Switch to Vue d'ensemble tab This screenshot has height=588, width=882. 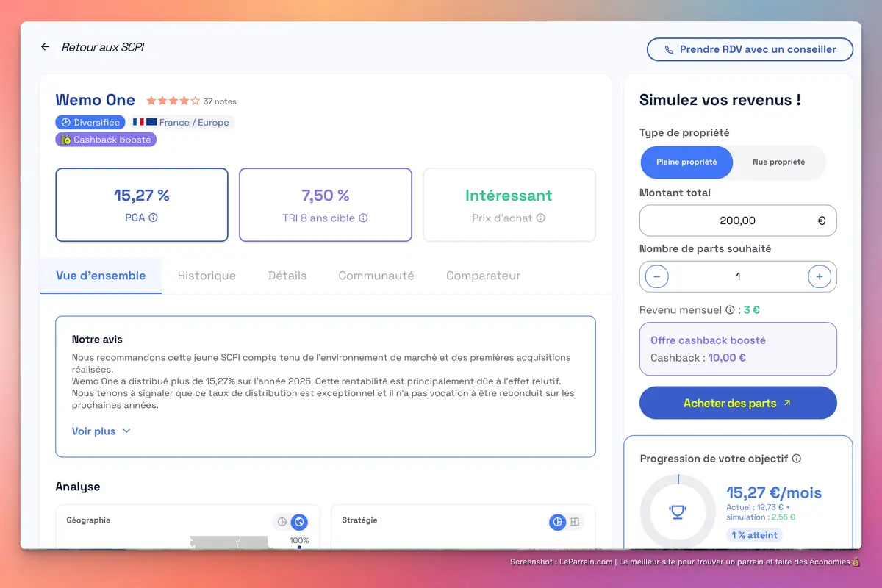pos(101,276)
